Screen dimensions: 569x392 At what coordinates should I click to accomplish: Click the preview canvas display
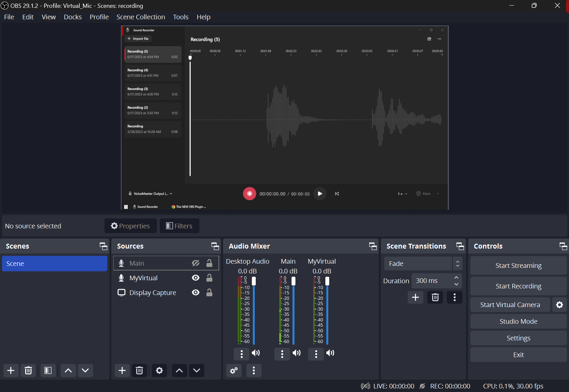pos(284,118)
